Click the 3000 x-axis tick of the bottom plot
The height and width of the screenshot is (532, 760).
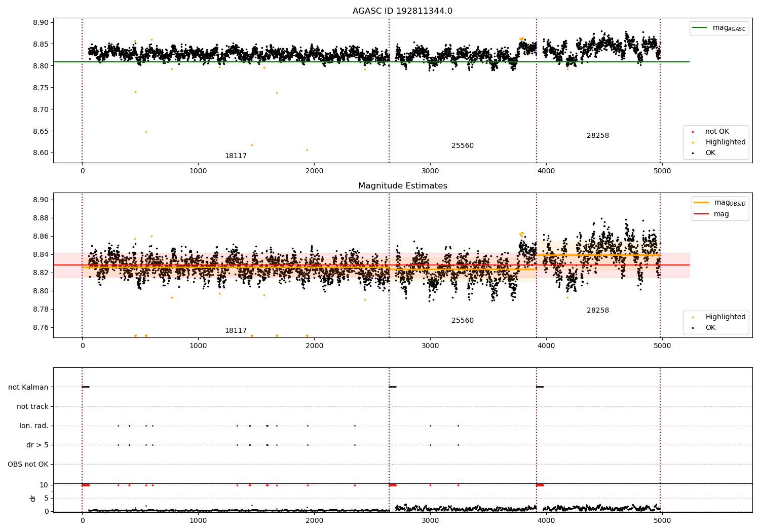[x=430, y=521]
